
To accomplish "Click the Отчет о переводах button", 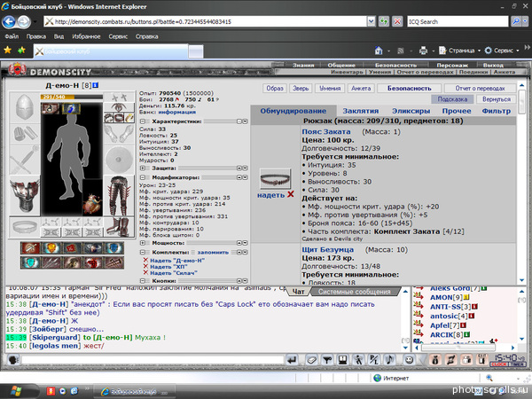I will [x=480, y=88].
